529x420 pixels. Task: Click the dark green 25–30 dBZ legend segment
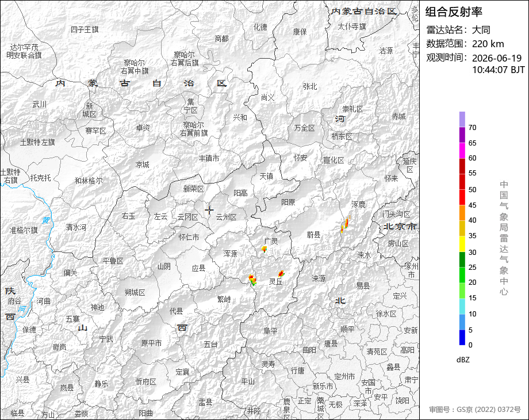click(462, 259)
